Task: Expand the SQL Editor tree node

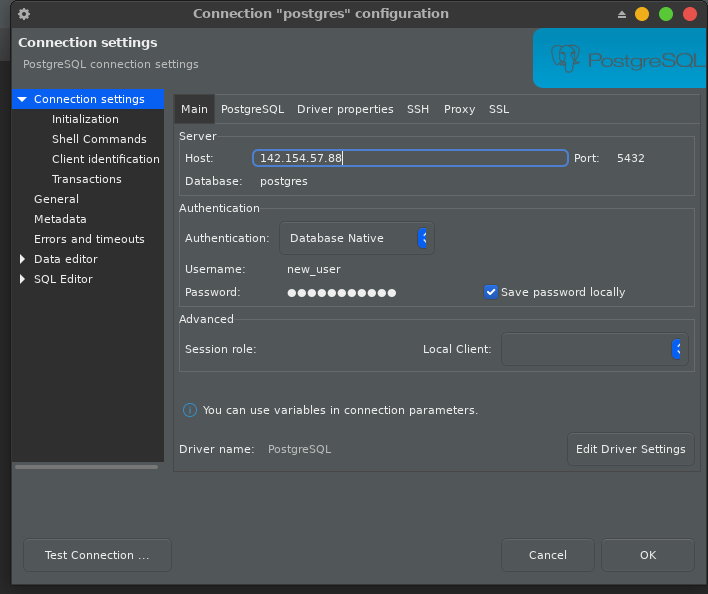Action: [x=23, y=279]
